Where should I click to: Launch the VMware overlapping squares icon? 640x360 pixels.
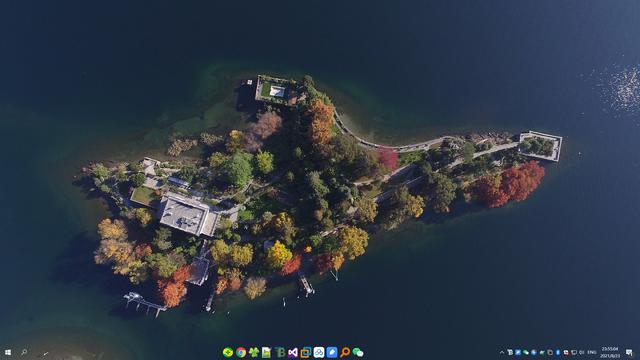[x=306, y=352]
